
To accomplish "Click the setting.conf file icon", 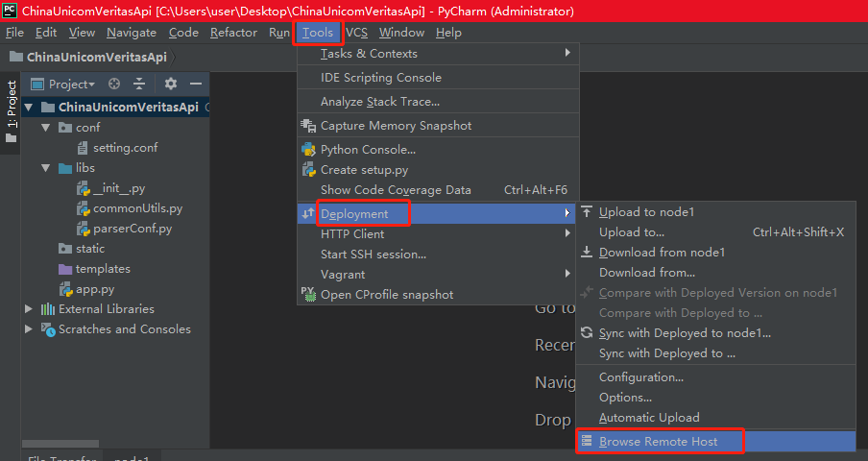I will point(83,148).
